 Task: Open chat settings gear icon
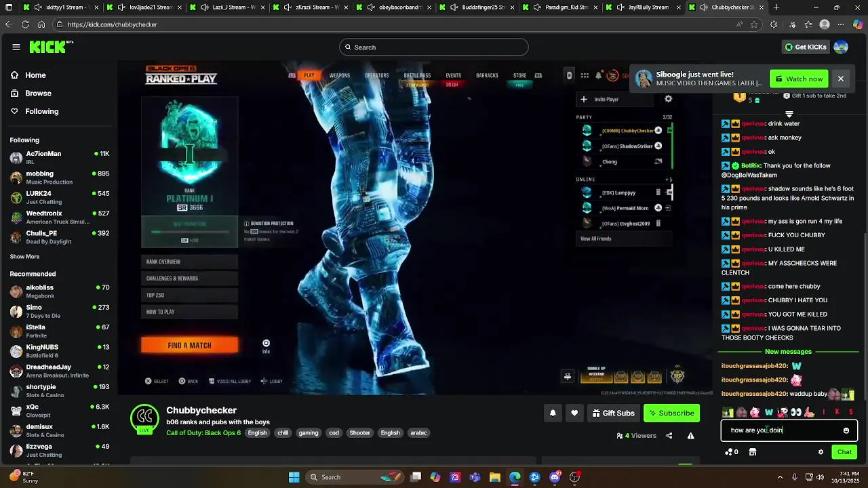click(x=821, y=452)
